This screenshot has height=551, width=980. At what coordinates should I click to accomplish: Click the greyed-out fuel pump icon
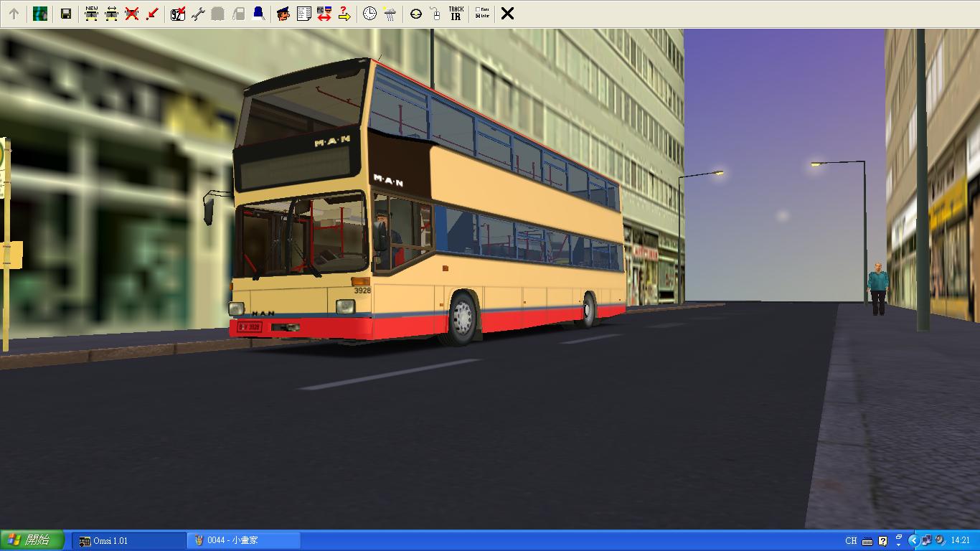tap(238, 14)
